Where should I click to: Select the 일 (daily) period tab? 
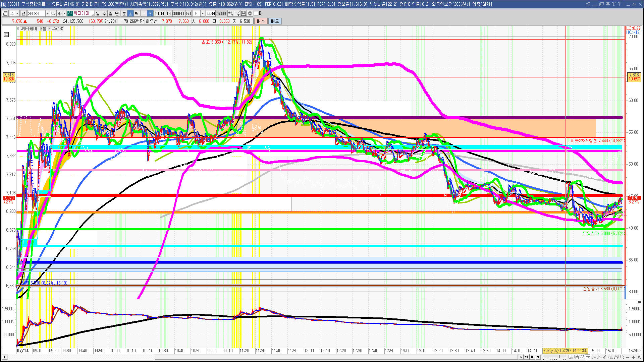coord(98,13)
